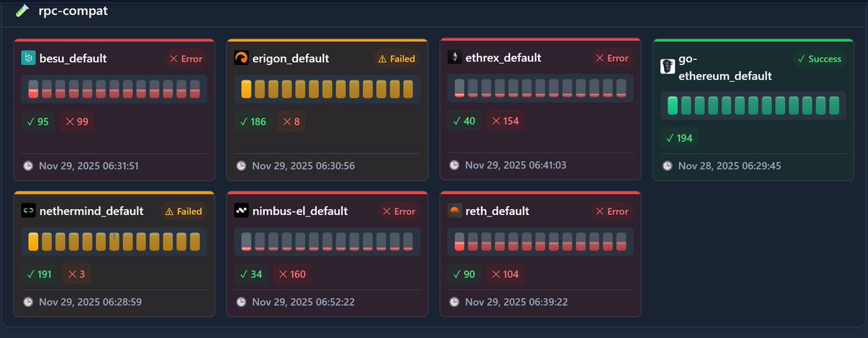Click the 191 passed count on nethermind_default
868x338 pixels.
[x=41, y=274]
